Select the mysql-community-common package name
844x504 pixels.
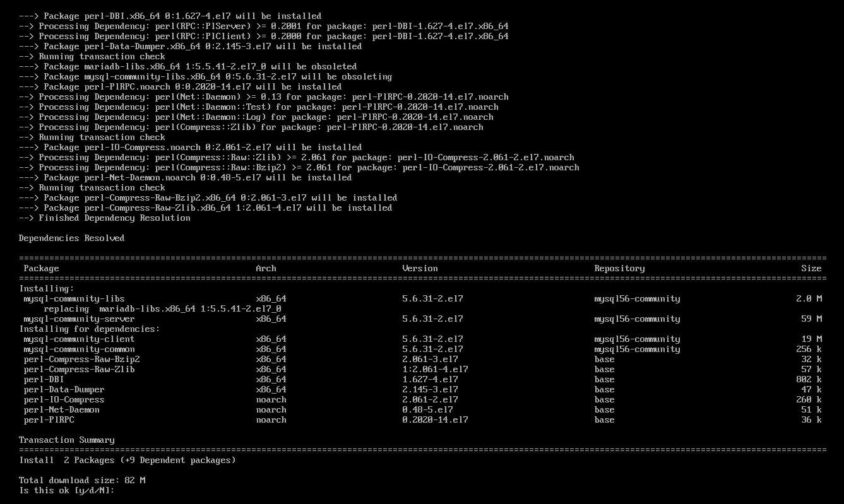pyautogui.click(x=80, y=349)
